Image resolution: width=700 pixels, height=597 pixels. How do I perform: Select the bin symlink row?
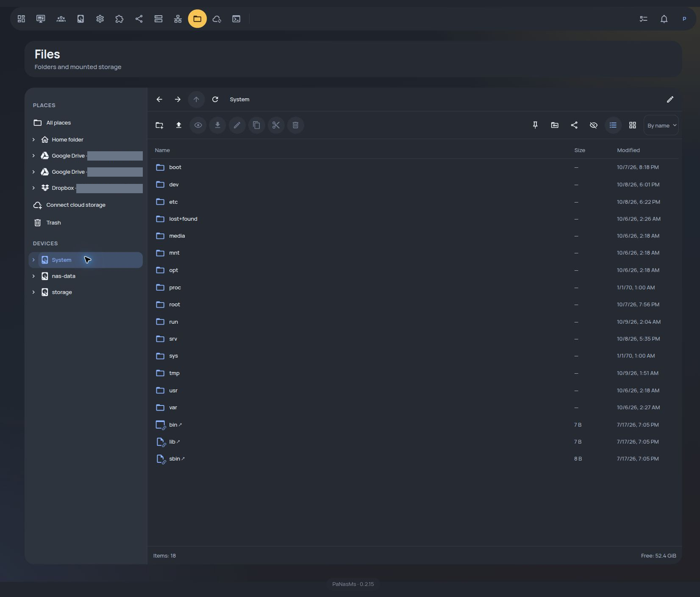(x=414, y=425)
